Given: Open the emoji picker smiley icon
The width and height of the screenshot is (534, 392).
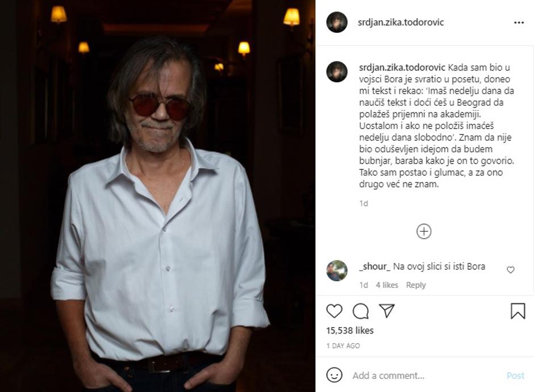Looking at the screenshot, I should (335, 375).
